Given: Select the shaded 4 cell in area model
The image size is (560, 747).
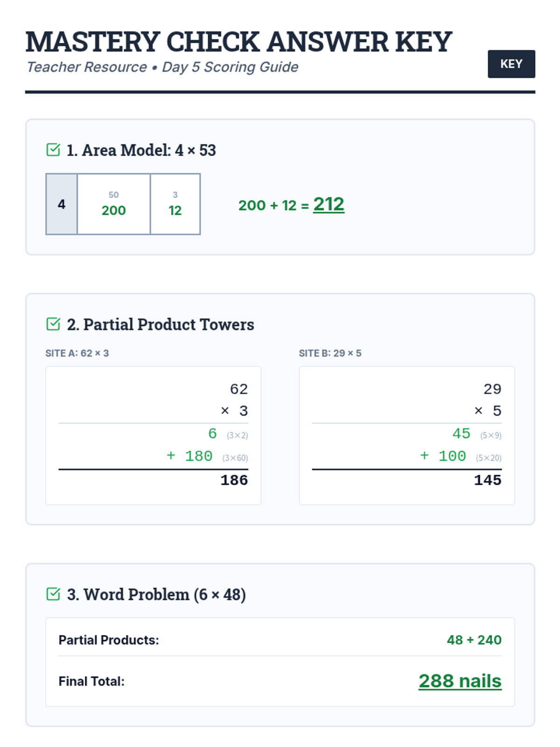Looking at the screenshot, I should (x=62, y=204).
